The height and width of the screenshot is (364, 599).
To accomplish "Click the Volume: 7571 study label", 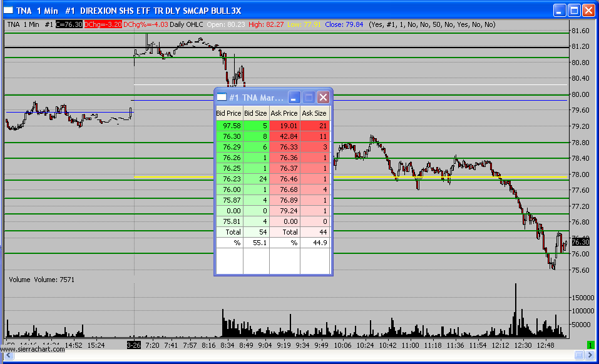I will click(54, 280).
